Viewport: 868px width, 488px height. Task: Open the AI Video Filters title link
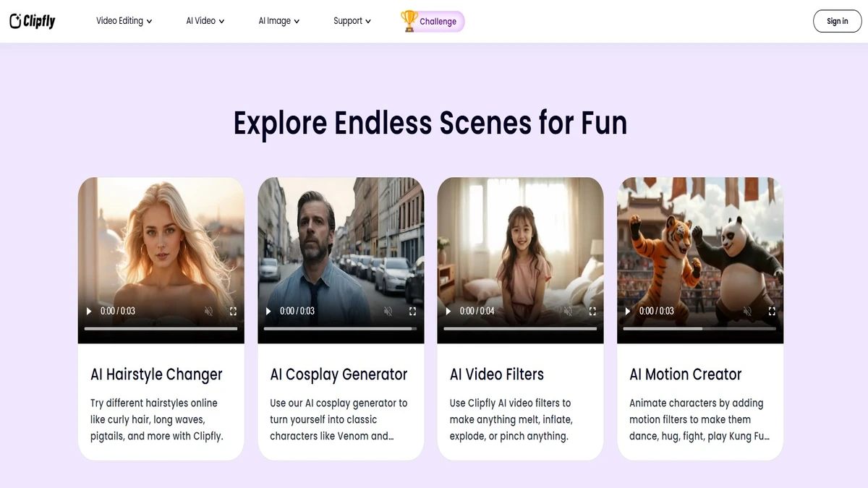[x=497, y=374]
